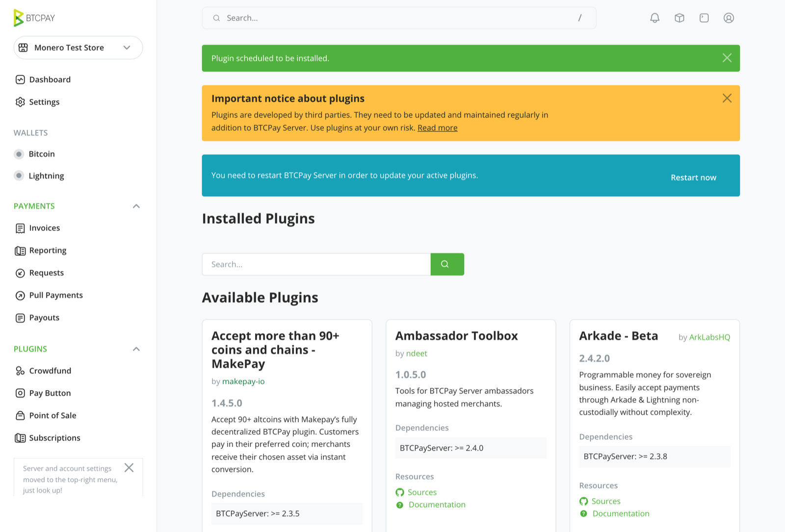Open Pay Button plugin
Screen dimensions: 785x532
coord(50,393)
